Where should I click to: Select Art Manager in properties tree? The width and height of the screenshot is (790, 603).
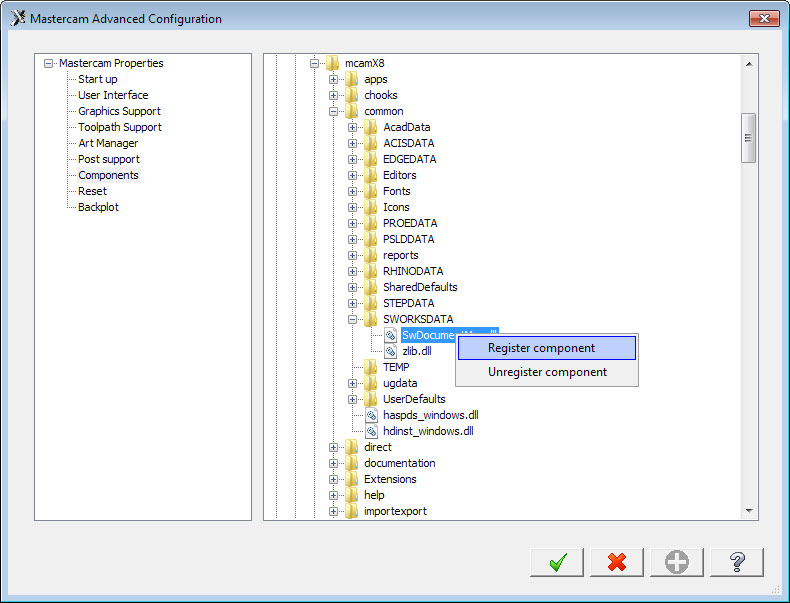click(x=108, y=143)
